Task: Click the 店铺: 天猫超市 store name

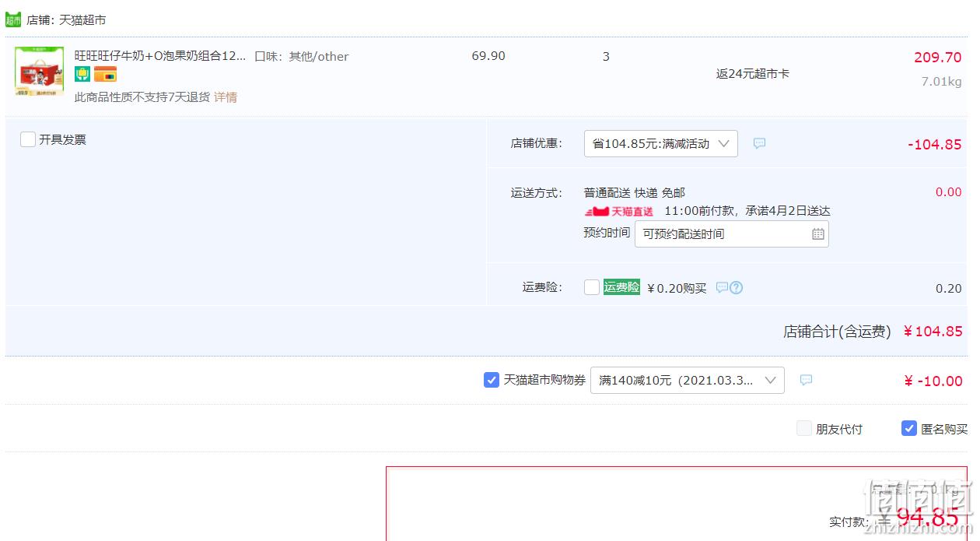Action: (x=66, y=19)
